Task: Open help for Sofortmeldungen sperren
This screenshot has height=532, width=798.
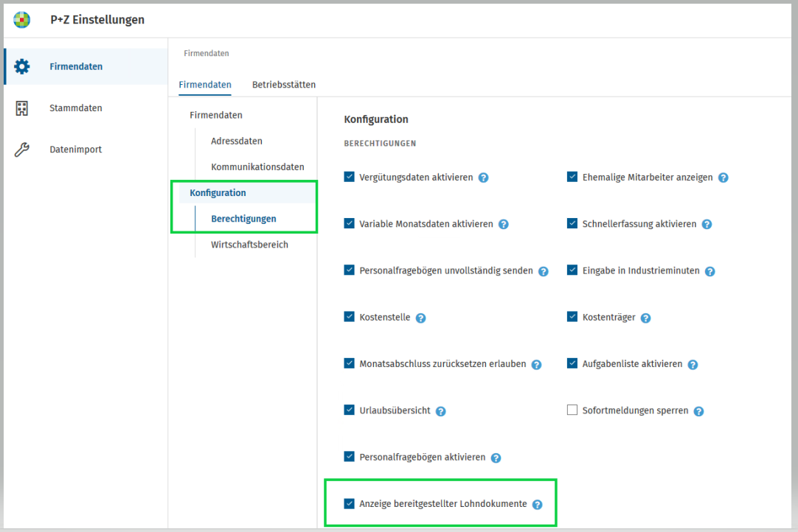Action: 698,410
